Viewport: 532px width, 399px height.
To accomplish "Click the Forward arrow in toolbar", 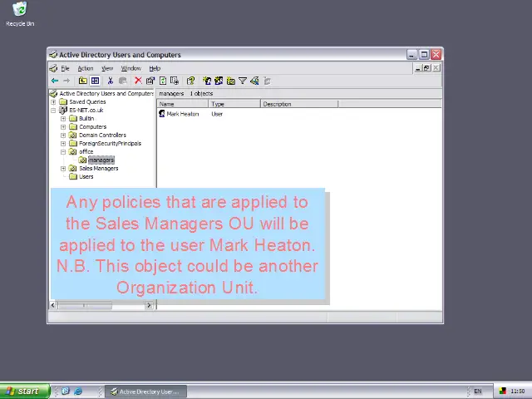I will [x=66, y=81].
